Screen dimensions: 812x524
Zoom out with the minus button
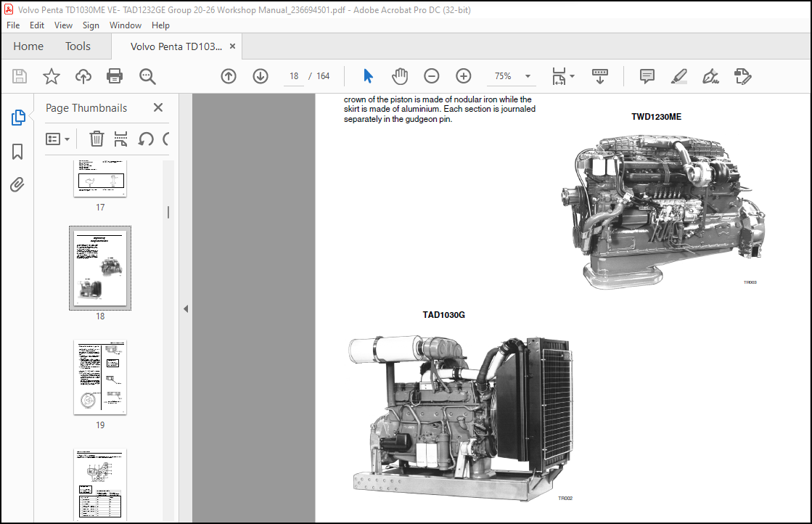point(431,76)
